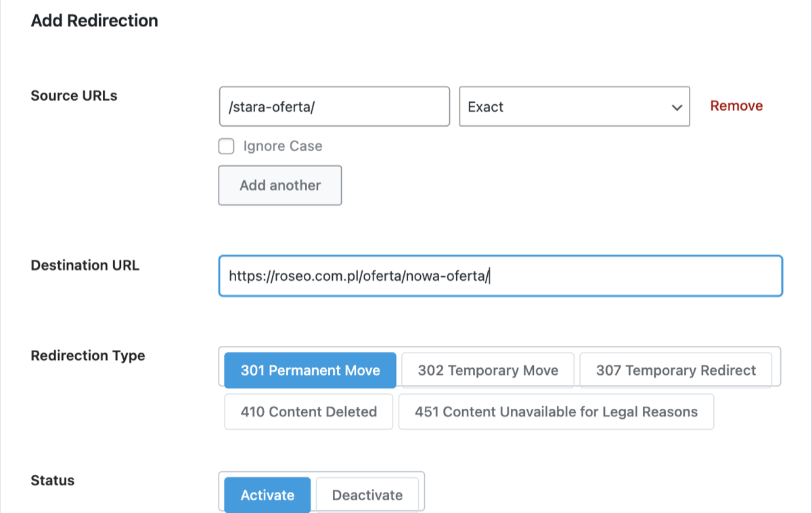
Task: Click into the Destination URL field
Action: (x=501, y=275)
